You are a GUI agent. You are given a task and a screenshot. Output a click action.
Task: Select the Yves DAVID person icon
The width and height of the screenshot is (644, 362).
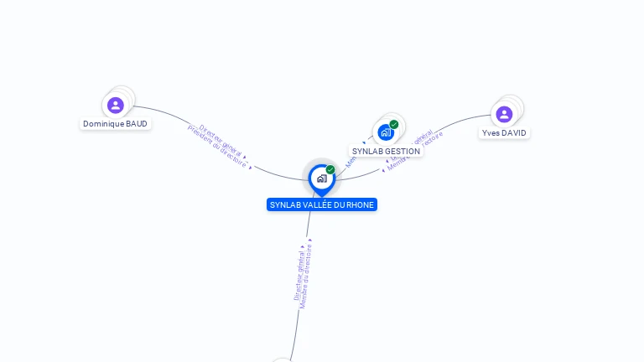[x=504, y=115]
